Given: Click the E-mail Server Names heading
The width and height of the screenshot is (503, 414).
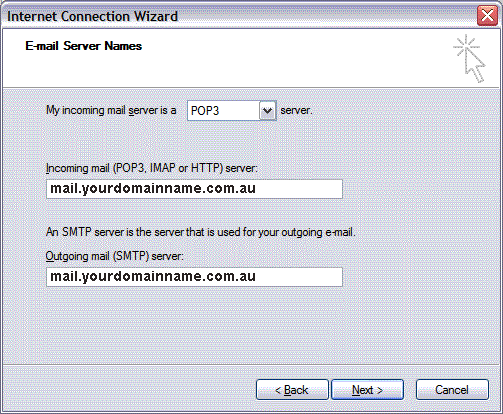Looking at the screenshot, I should click(x=84, y=46).
